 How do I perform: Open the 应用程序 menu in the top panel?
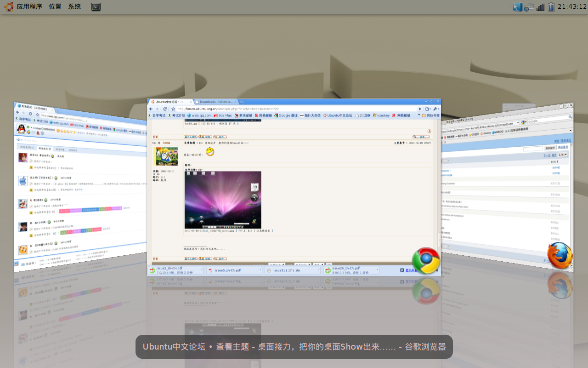29,6
